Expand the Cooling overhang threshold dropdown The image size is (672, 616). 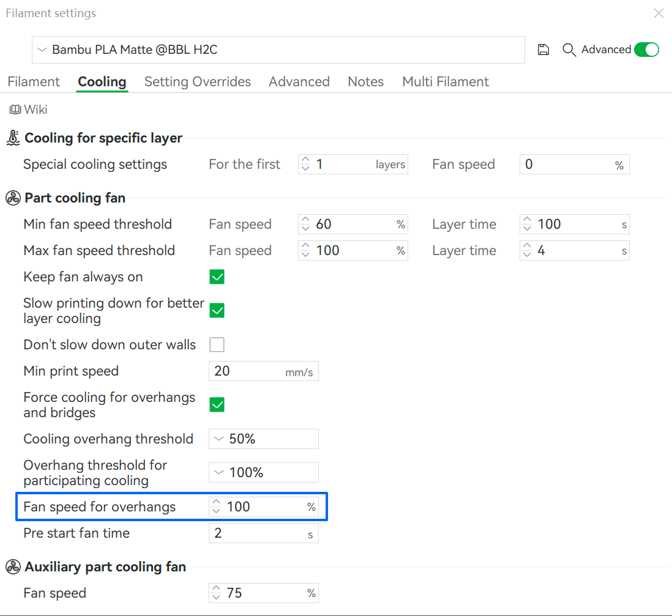[264, 439]
